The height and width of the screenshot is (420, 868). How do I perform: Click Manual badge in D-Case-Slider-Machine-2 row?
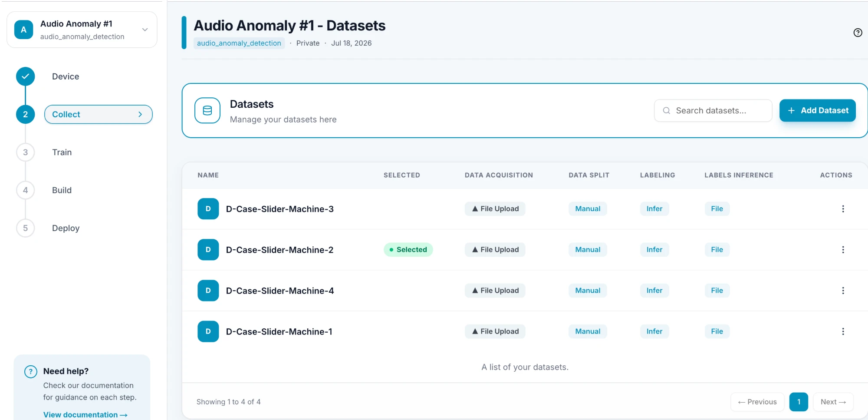point(588,250)
